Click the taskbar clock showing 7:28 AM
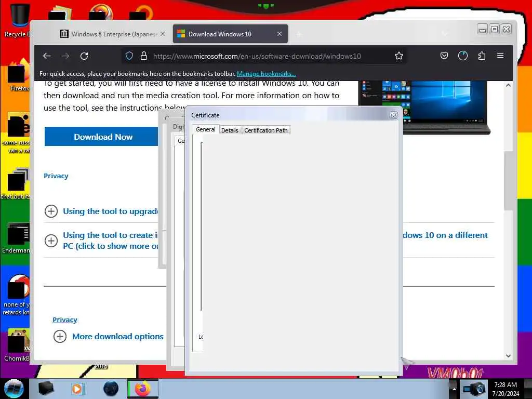The image size is (532, 399). coord(506,389)
